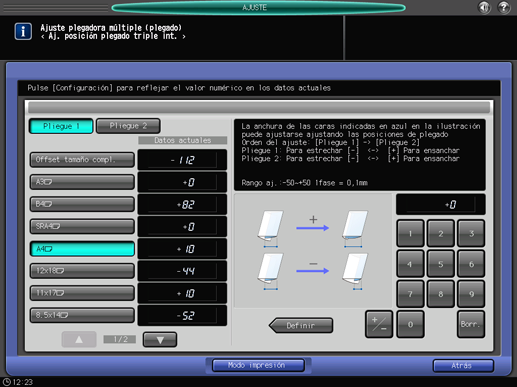This screenshot has width=517, height=387.
Task: Select the Pliegue 1 tab
Action: point(61,126)
